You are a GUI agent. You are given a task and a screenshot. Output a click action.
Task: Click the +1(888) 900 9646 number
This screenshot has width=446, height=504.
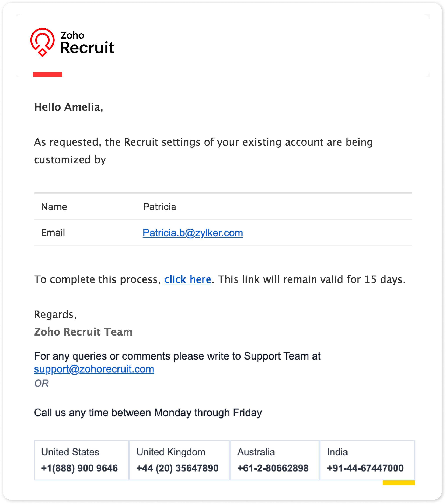pos(79,468)
